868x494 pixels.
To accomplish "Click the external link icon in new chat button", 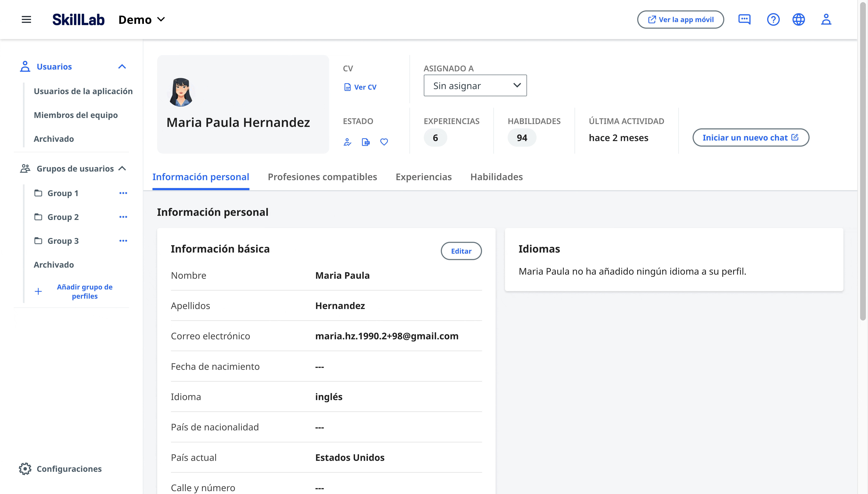I will [795, 137].
